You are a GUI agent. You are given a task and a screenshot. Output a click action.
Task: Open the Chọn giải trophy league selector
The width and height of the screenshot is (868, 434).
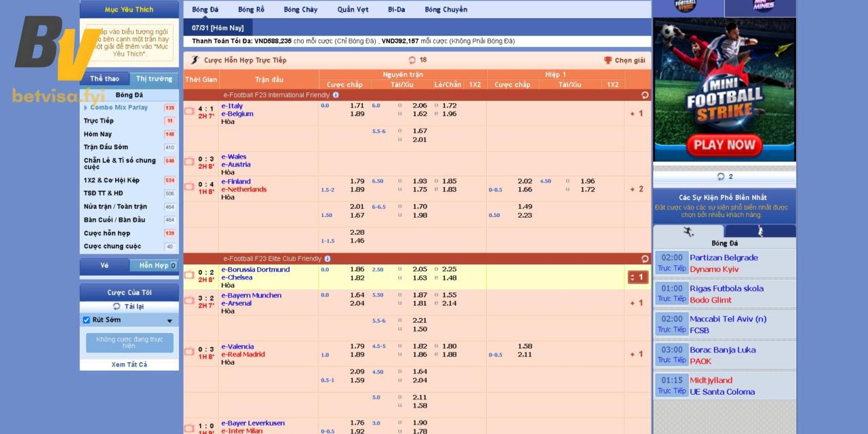tap(624, 60)
